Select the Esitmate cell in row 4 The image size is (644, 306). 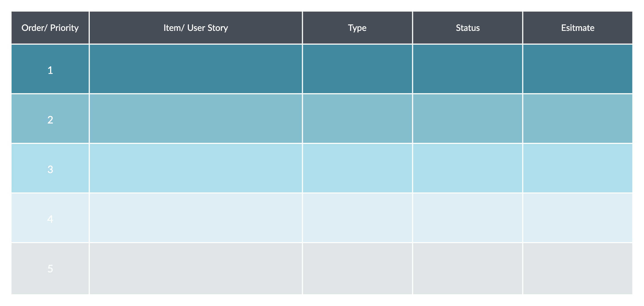578,218
